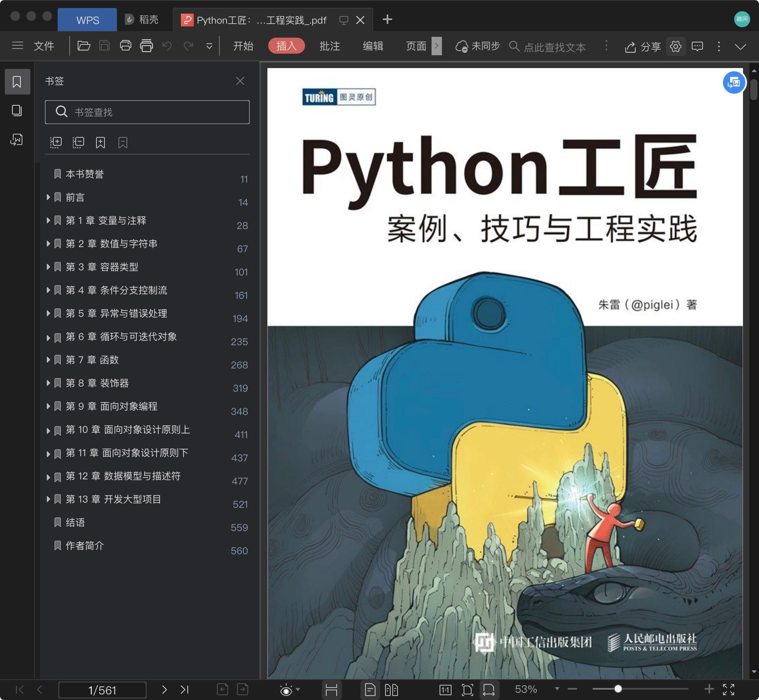The height and width of the screenshot is (700, 759).
Task: Click the WPS home tab
Action: (87, 20)
